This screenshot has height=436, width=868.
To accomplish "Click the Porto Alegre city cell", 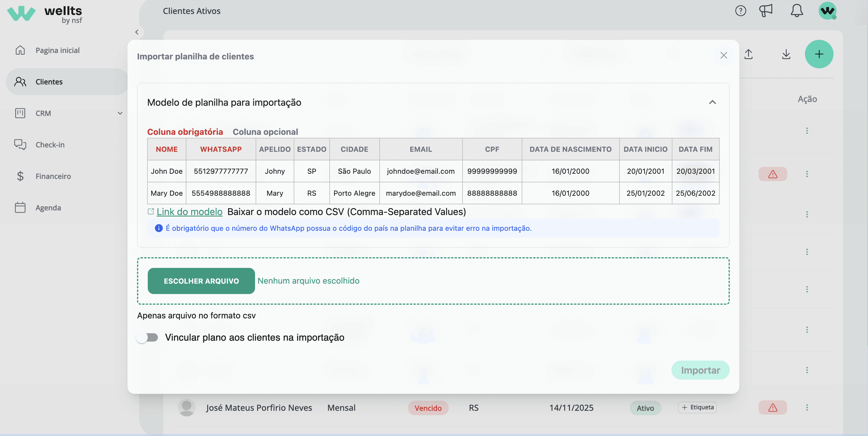I will (354, 193).
